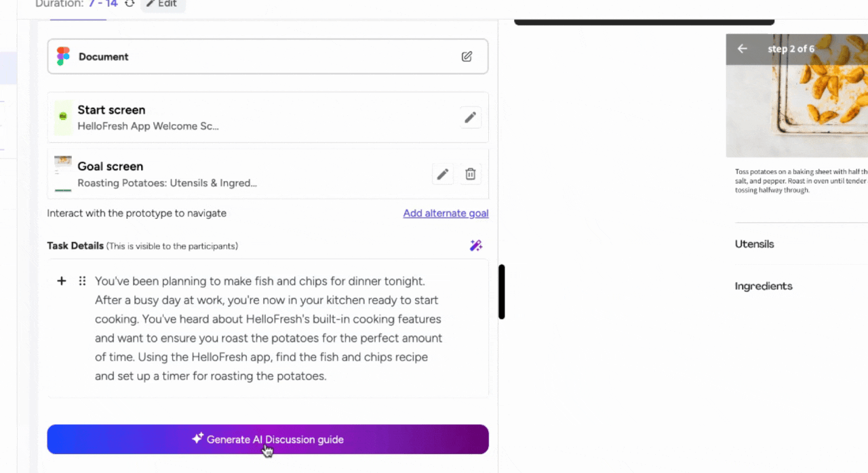Click the step 2 of 6 header
This screenshot has height=473, width=868.
pyautogui.click(x=791, y=48)
